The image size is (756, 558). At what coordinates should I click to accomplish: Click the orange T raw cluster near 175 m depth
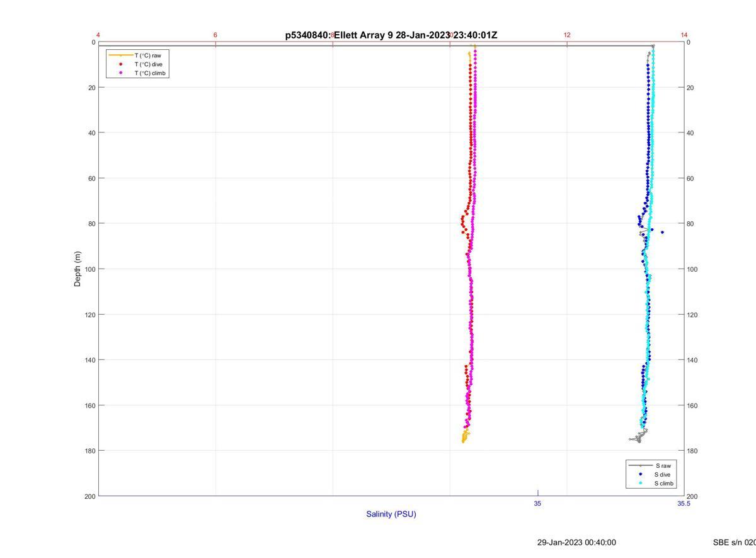pos(465,436)
